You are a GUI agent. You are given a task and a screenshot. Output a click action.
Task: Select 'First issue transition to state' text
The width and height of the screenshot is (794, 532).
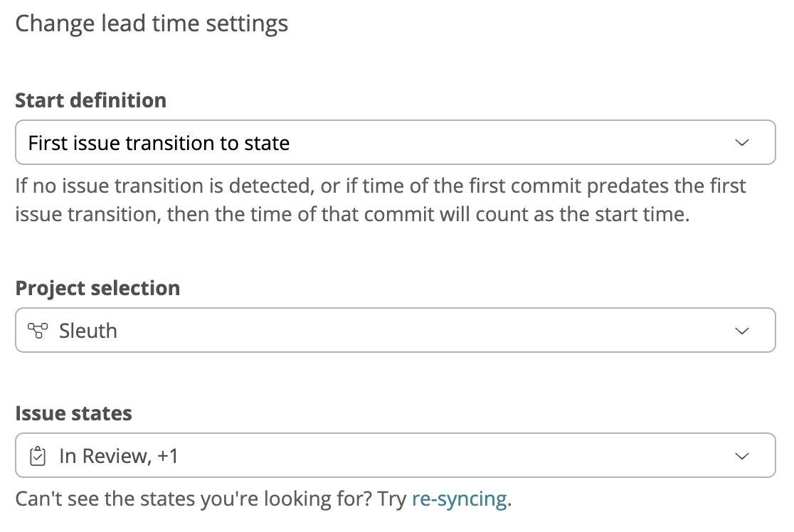pyautogui.click(x=159, y=143)
